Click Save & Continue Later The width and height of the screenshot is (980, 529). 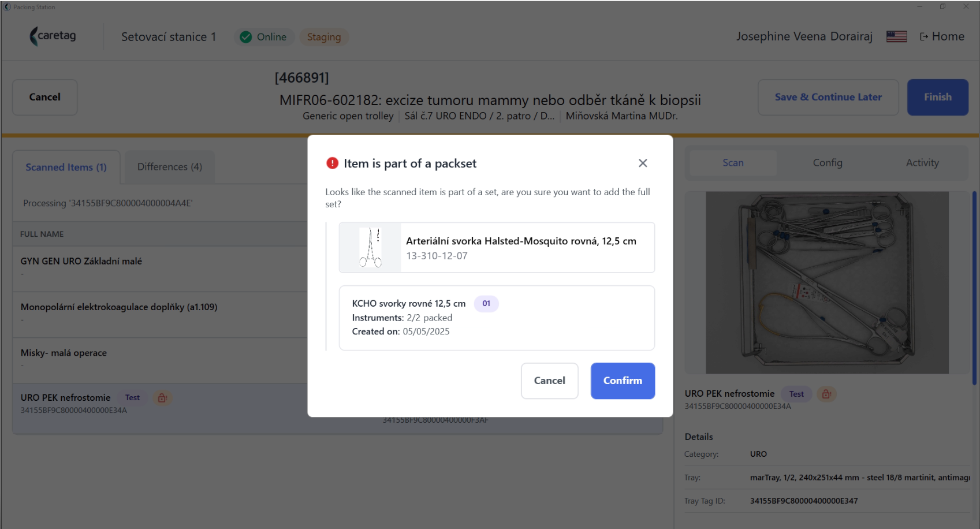[828, 97]
